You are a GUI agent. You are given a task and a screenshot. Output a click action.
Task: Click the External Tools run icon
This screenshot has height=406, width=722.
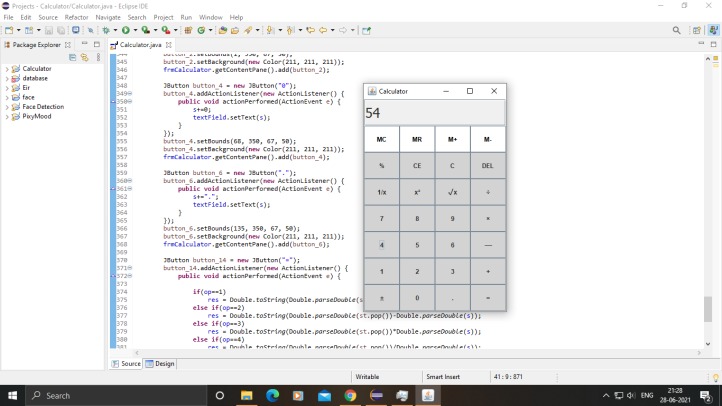point(166,30)
